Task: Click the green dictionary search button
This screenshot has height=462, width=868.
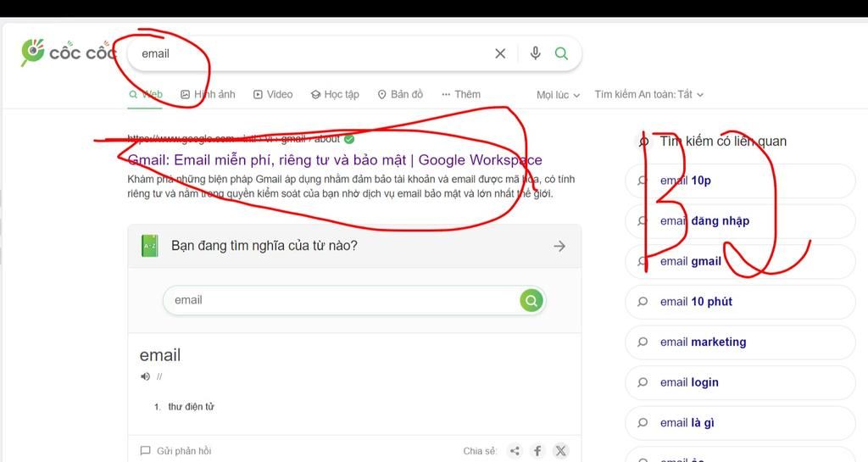Action: click(x=531, y=300)
